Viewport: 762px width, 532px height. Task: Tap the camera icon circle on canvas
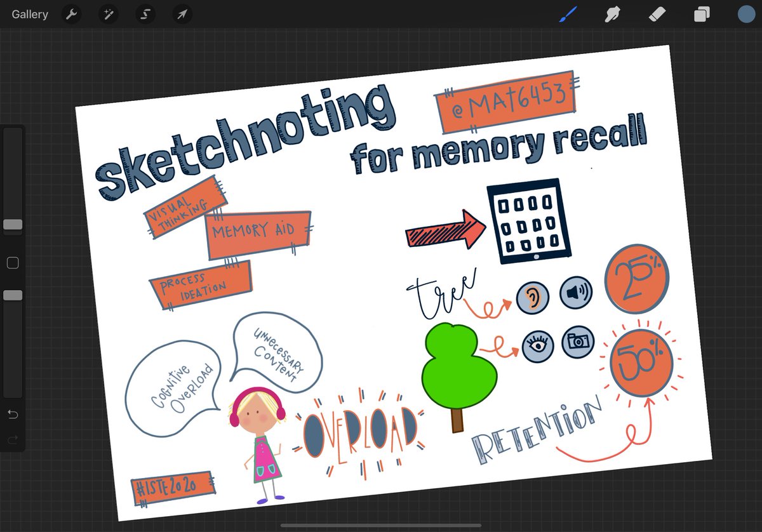578,342
